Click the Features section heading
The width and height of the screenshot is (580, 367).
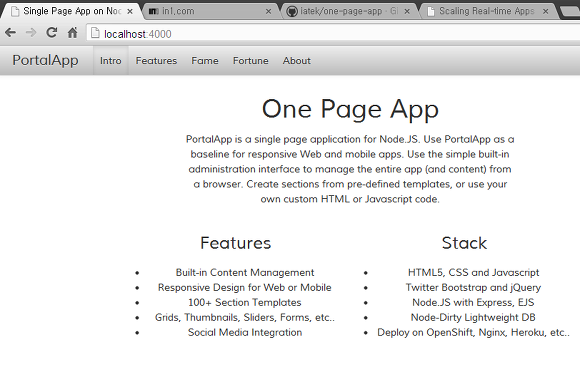click(236, 243)
